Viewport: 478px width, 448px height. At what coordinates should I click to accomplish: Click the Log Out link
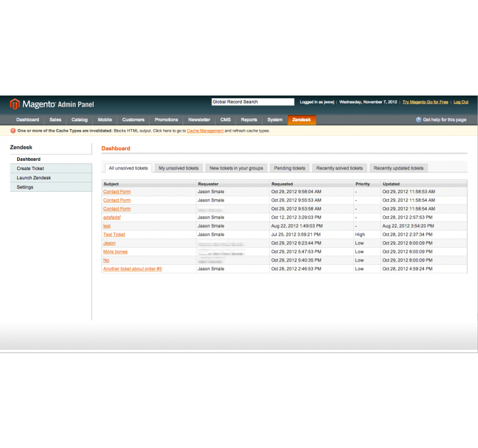pyautogui.click(x=461, y=102)
